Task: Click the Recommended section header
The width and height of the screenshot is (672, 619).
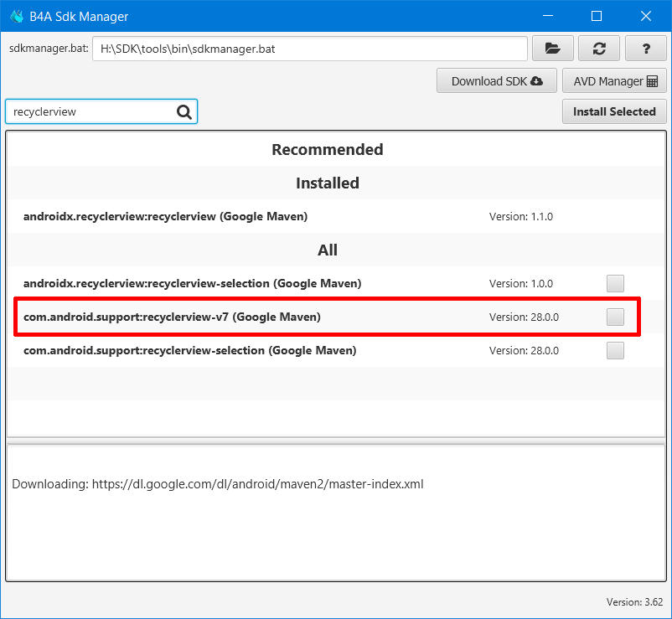Action: pyautogui.click(x=328, y=150)
